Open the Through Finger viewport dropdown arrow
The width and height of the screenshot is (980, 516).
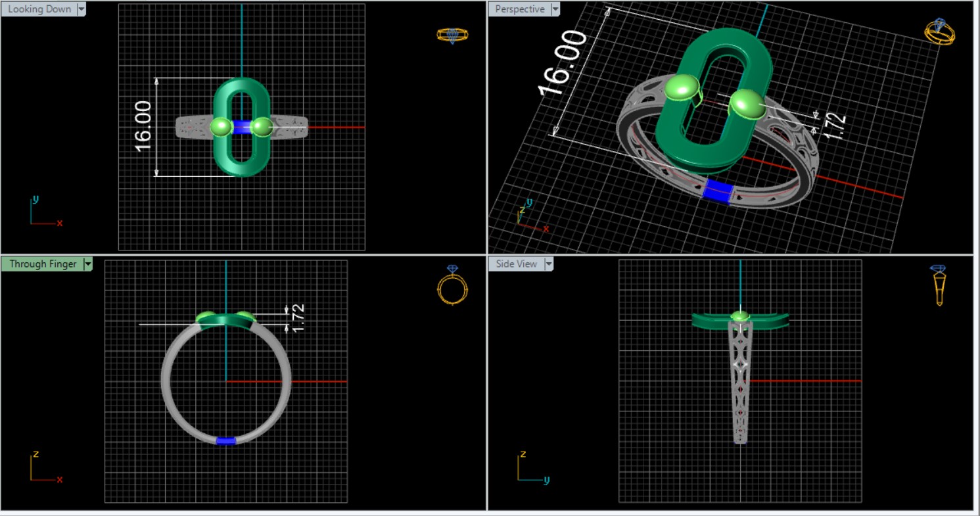[87, 264]
